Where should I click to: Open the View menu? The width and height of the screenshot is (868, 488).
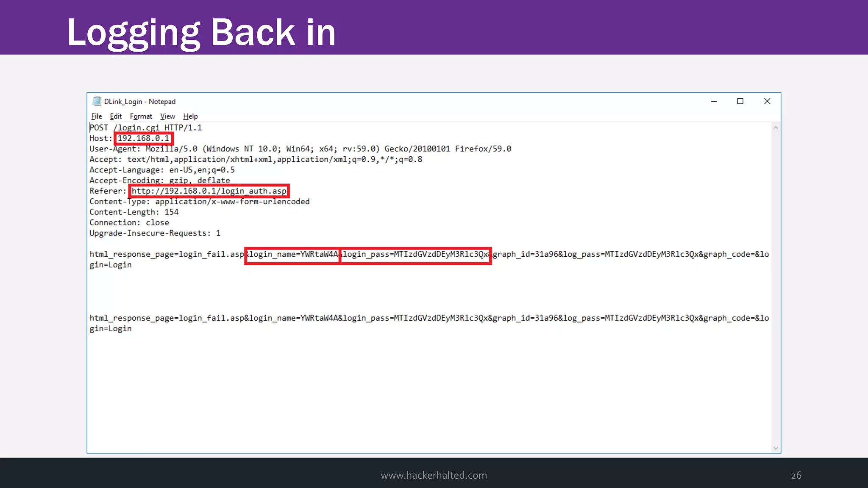point(167,116)
